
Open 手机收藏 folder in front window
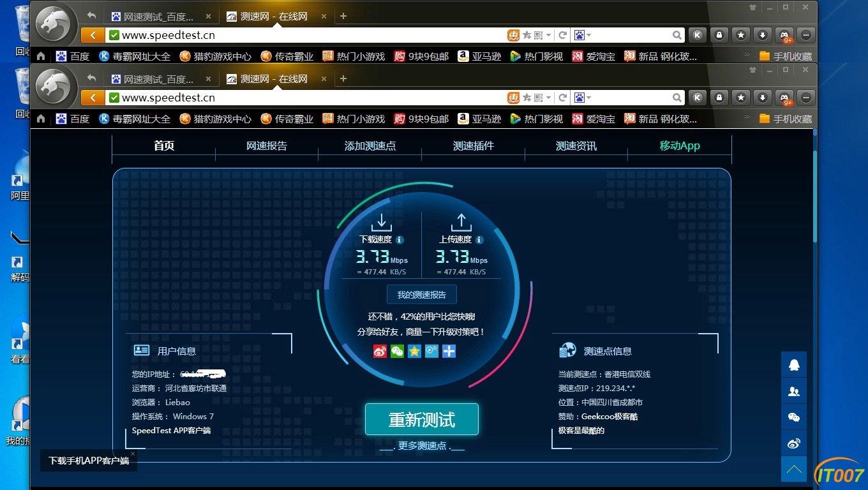(x=785, y=119)
